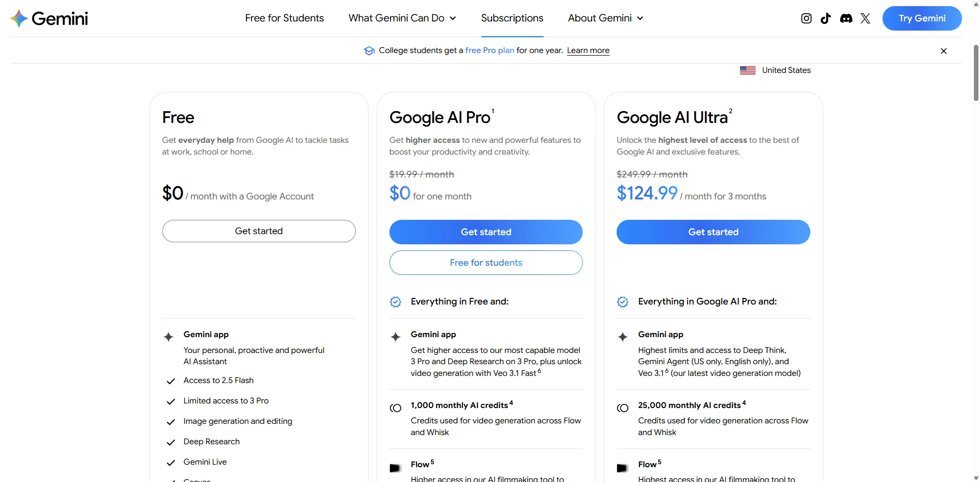The width and height of the screenshot is (980, 482).
Task: Open the TikTok social icon
Action: (826, 18)
